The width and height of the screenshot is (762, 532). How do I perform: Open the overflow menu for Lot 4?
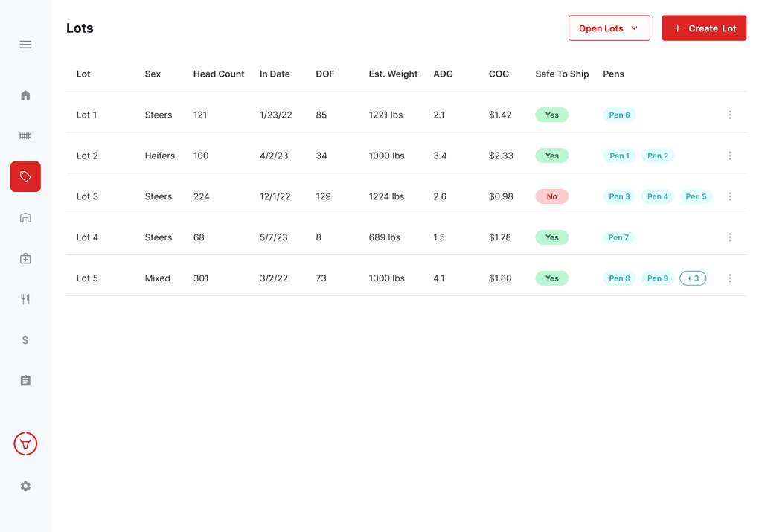[730, 237]
